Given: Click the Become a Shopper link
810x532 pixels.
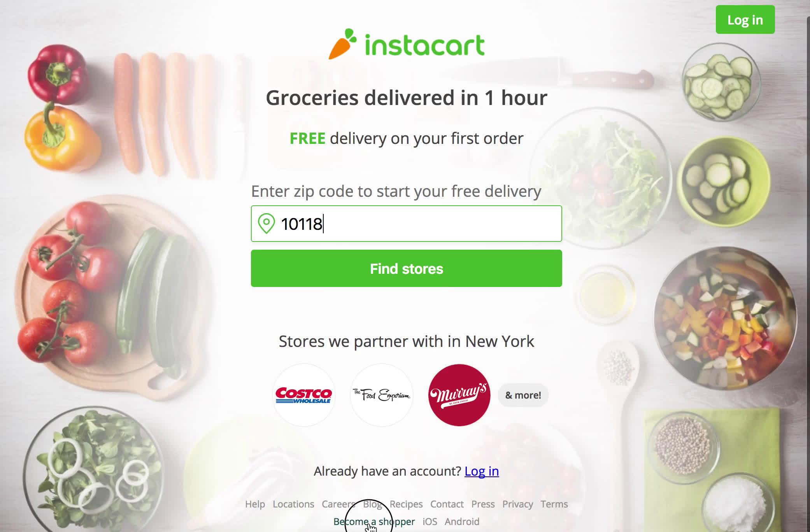Looking at the screenshot, I should point(374,521).
